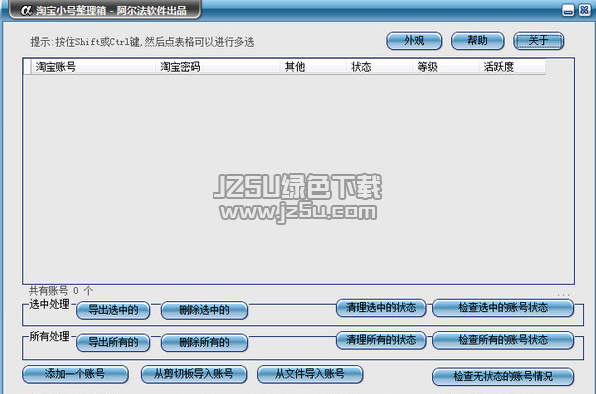Click the 共有账号 0 个 count text
The image size is (596, 394).
point(61,291)
